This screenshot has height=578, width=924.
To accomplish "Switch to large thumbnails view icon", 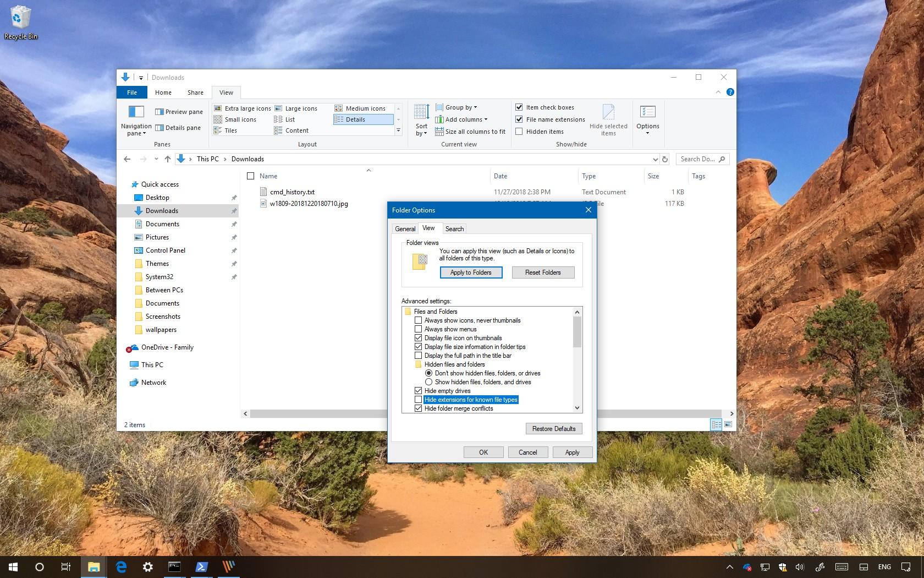I will click(x=728, y=424).
